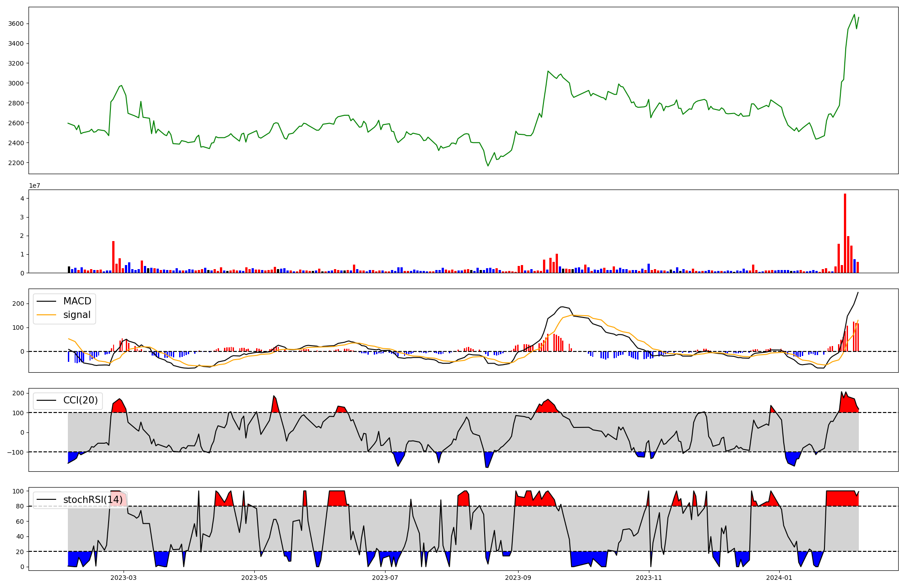Click the signal legend entry text
Image resolution: width=905 pixels, height=588 pixels.
coord(76,315)
